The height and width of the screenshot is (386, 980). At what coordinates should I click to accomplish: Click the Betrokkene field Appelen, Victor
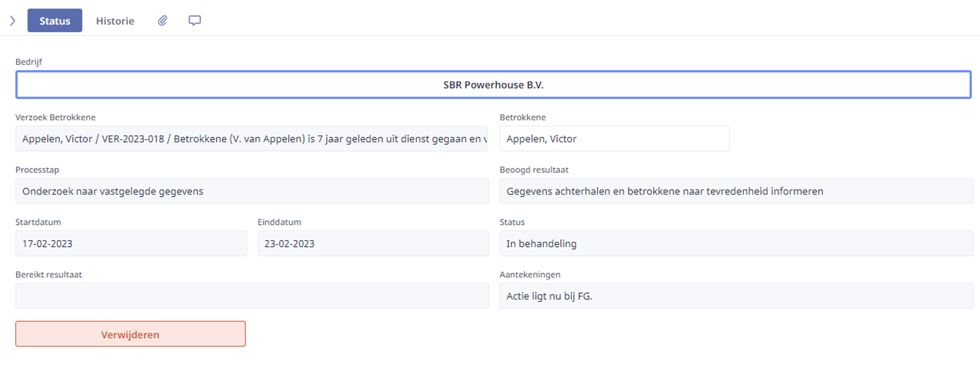pyautogui.click(x=615, y=139)
